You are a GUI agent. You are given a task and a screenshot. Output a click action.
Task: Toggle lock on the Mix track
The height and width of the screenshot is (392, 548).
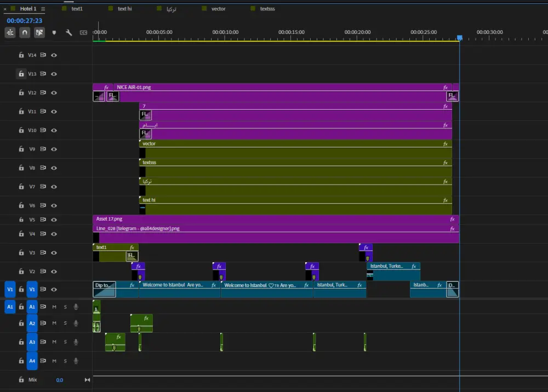tap(21, 379)
